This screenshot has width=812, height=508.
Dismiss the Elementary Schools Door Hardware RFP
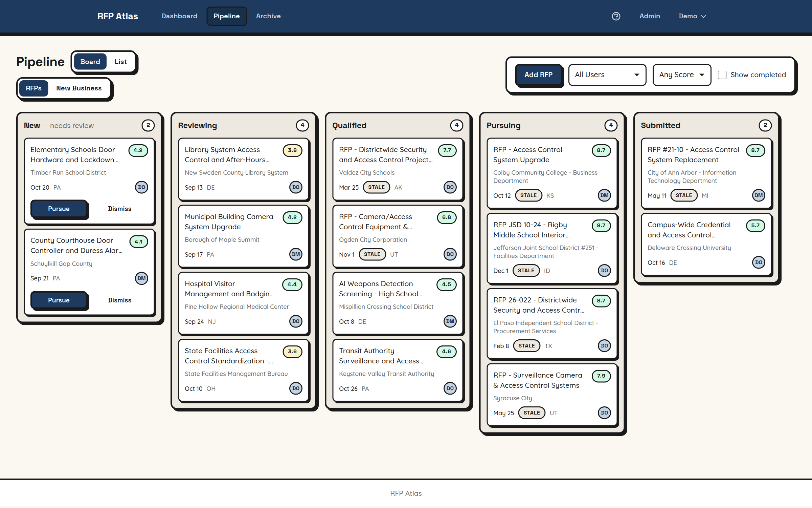(x=119, y=209)
